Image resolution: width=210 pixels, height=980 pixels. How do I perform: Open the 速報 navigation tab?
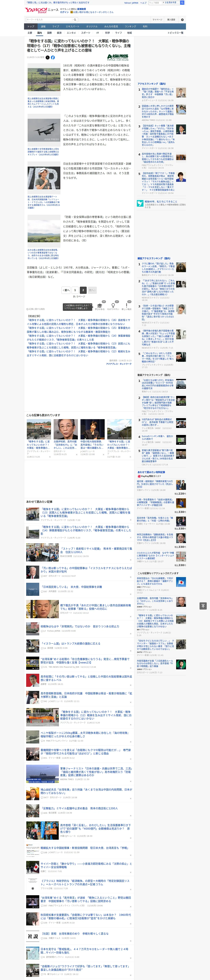point(43,26)
